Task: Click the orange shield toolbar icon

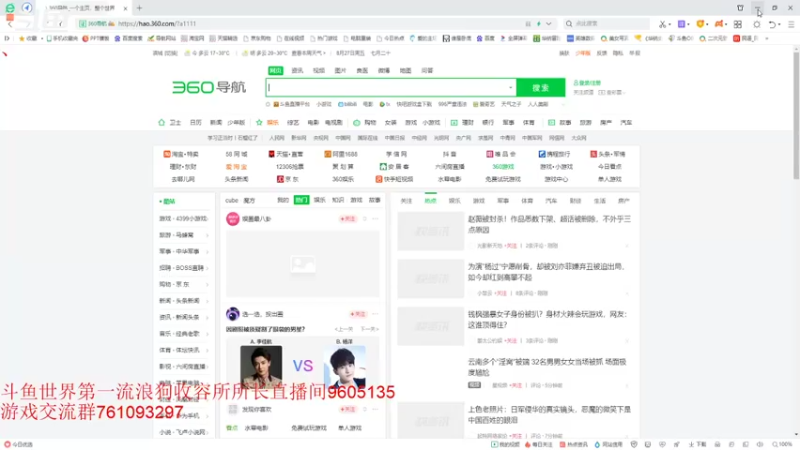Action: tap(701, 24)
